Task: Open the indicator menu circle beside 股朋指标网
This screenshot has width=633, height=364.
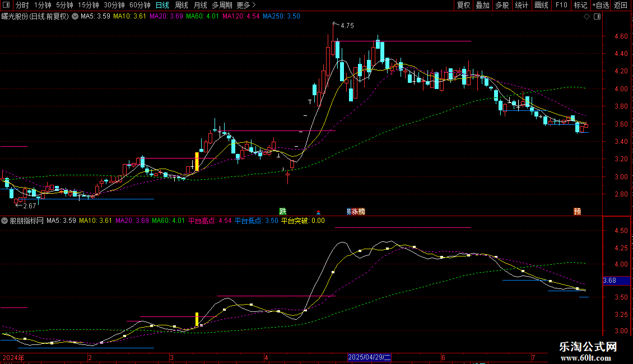Action: pos(4,221)
